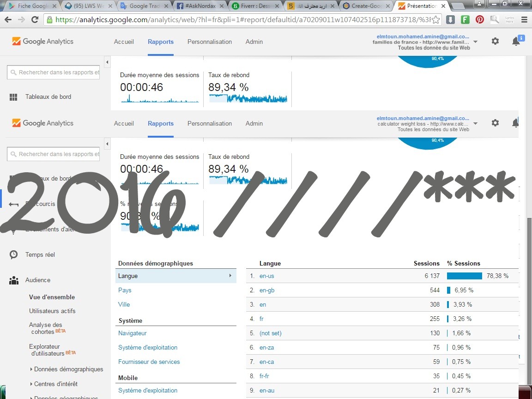This screenshot has height=399, width=532.
Task: Click the download arrow extension icon
Action: pyautogui.click(x=451, y=20)
